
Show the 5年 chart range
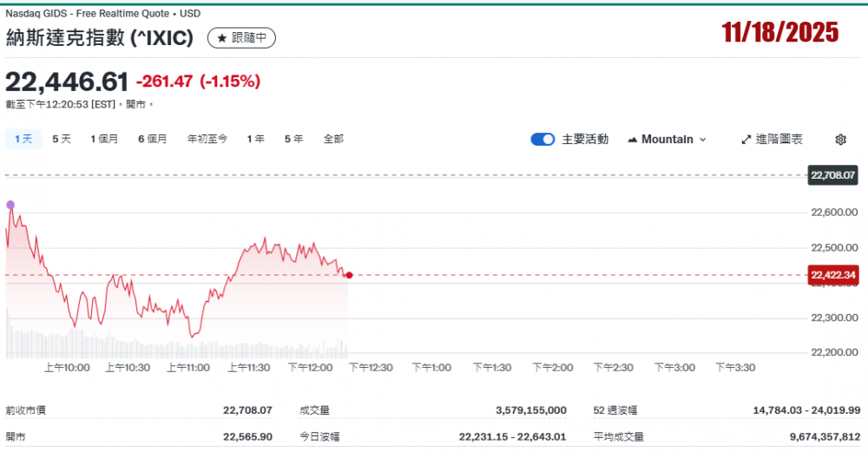(x=293, y=139)
